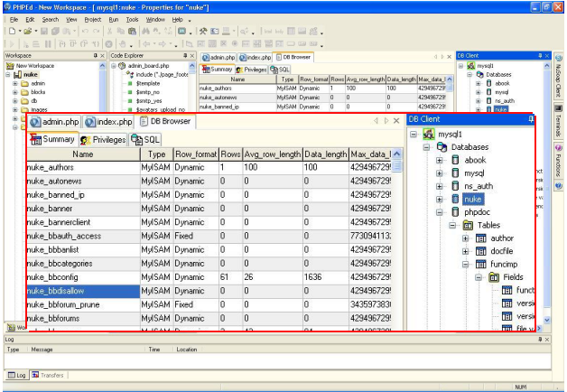The width and height of the screenshot is (567, 392).
Task: Select $template in Code Explorer
Action: (x=148, y=83)
